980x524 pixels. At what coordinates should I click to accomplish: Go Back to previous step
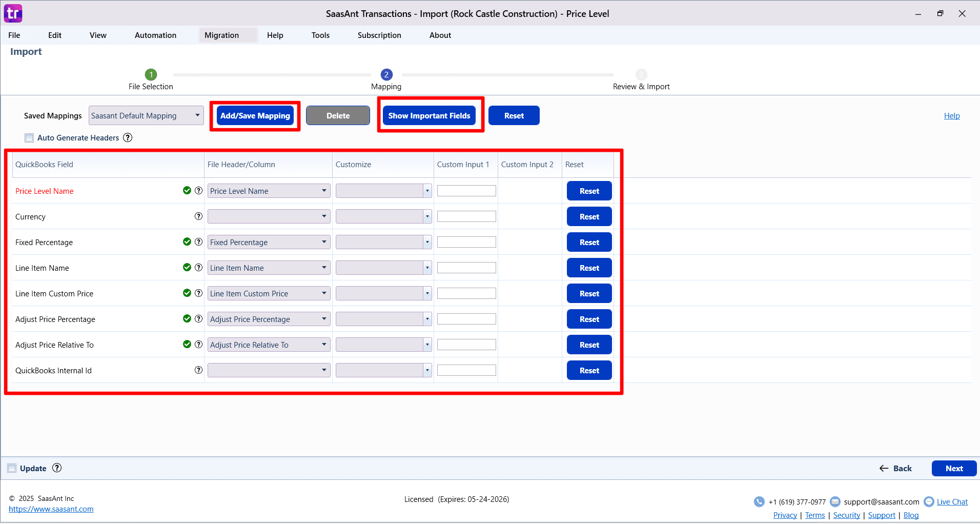(x=895, y=468)
